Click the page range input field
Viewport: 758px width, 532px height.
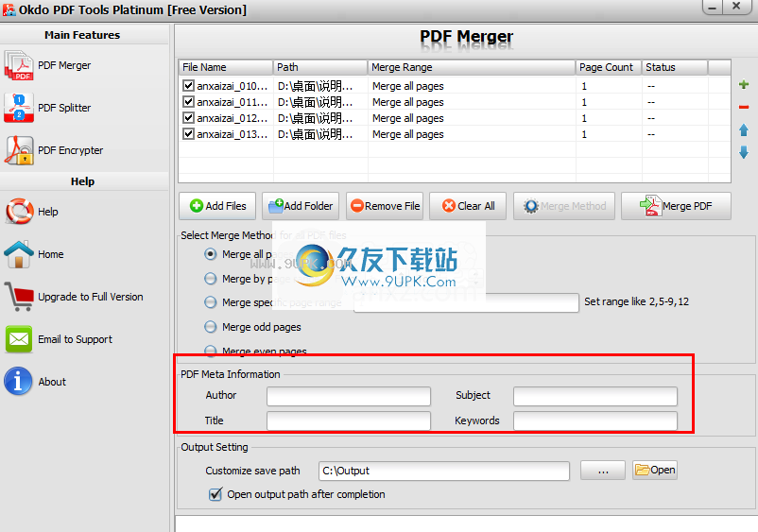tap(466, 302)
